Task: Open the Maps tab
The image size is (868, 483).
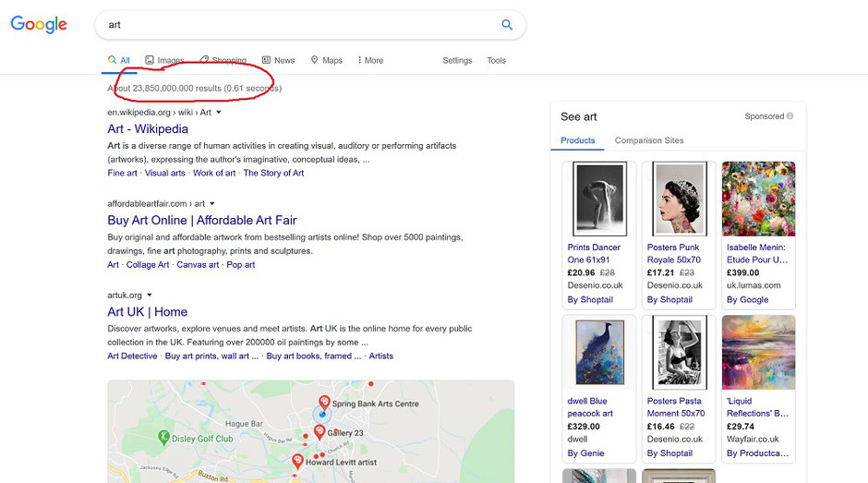Action: (x=327, y=60)
